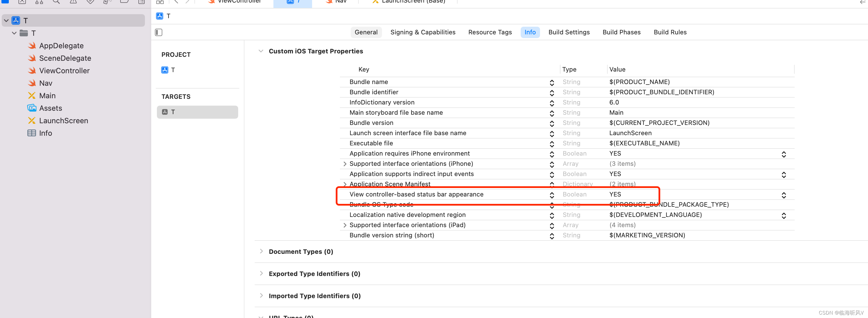Select project T under PROJECT heading
Image resolution: width=868 pixels, height=318 pixels.
(173, 70)
